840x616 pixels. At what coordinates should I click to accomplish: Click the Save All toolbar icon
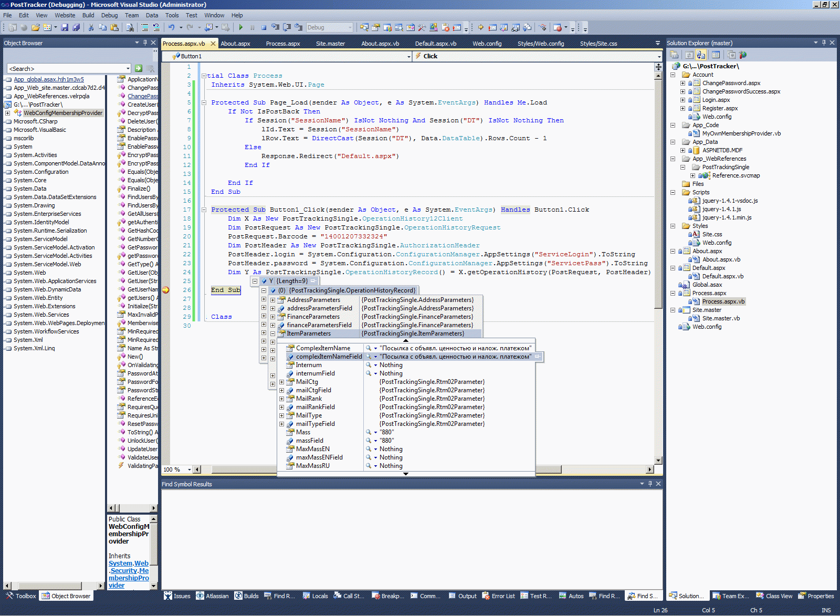click(x=76, y=27)
